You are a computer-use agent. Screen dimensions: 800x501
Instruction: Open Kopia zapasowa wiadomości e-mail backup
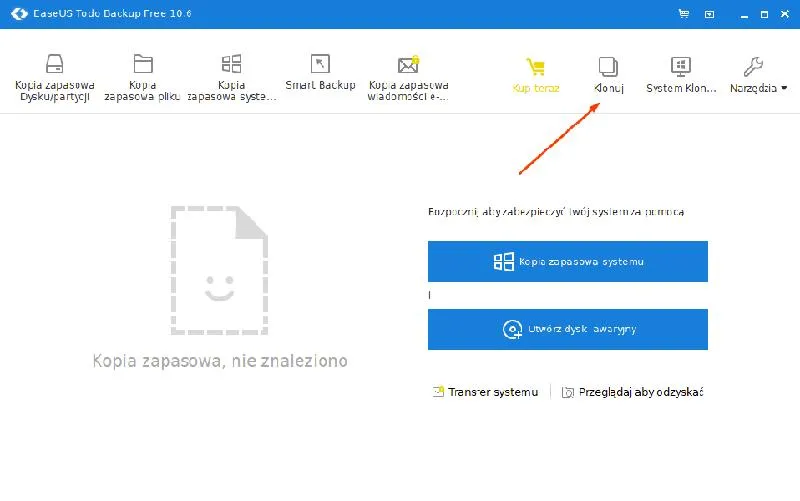(x=408, y=77)
